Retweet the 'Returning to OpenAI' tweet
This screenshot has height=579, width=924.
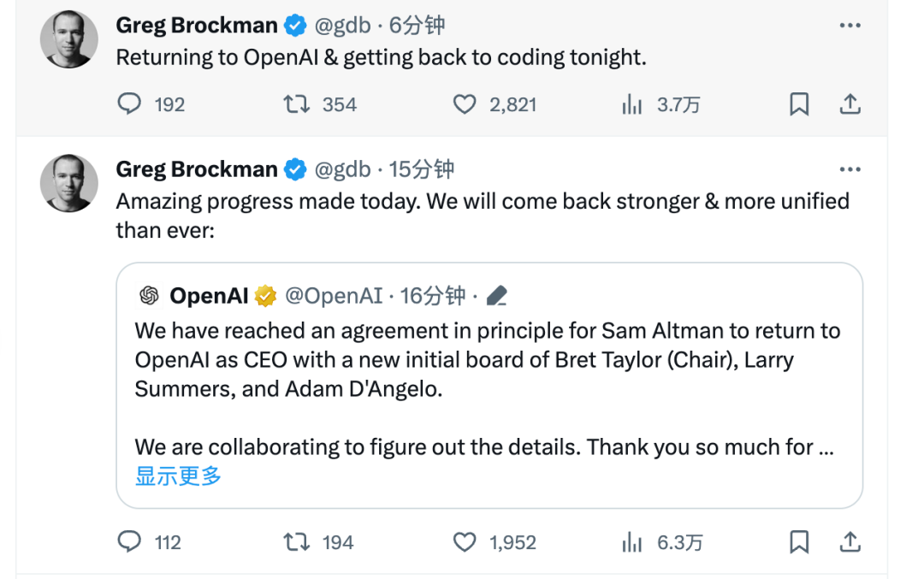pos(296,104)
